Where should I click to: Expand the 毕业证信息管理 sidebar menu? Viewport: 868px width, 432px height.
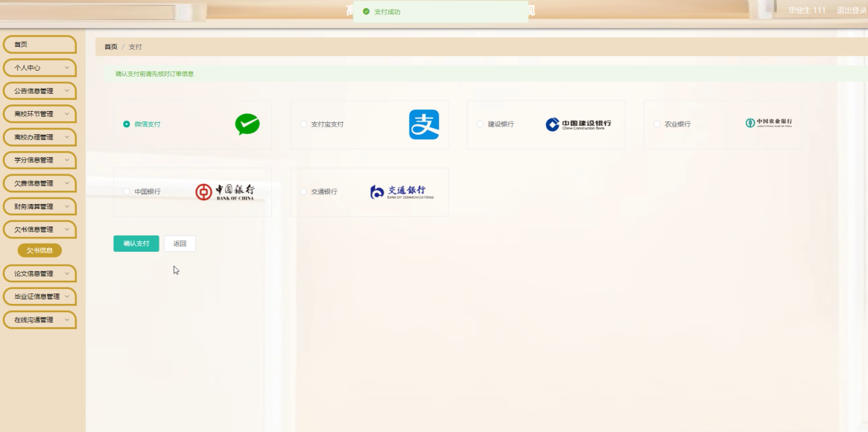[39, 296]
